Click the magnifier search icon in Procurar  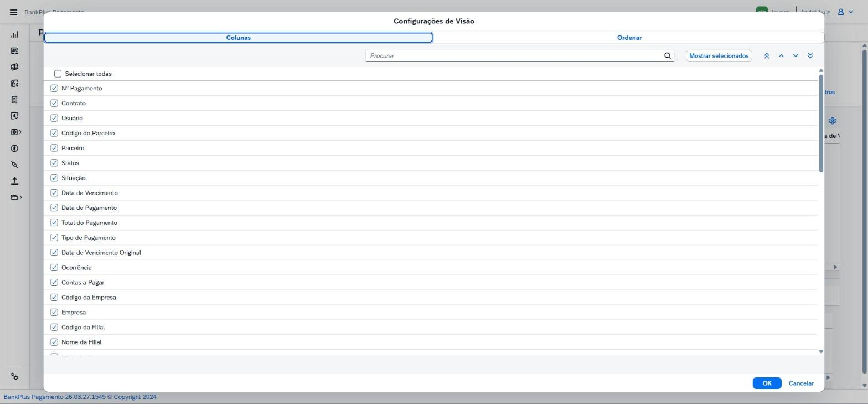[x=668, y=55]
